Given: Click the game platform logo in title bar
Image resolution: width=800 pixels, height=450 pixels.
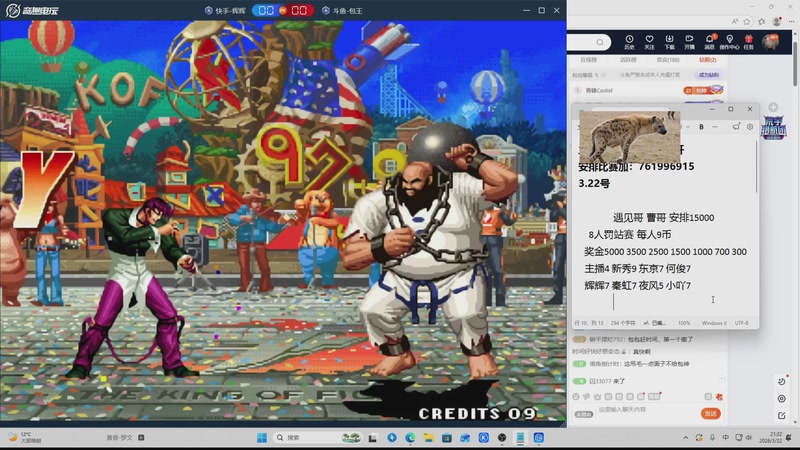Looking at the screenshot, I should click(32, 10).
